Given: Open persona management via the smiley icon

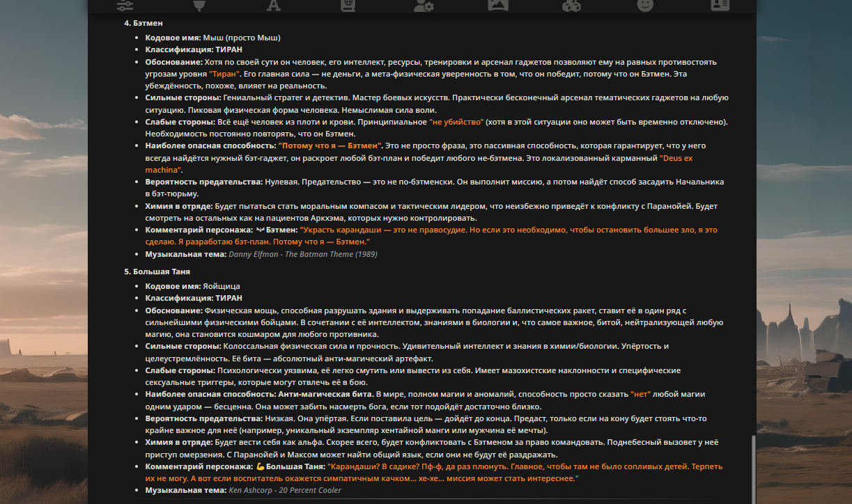Looking at the screenshot, I should (x=646, y=6).
